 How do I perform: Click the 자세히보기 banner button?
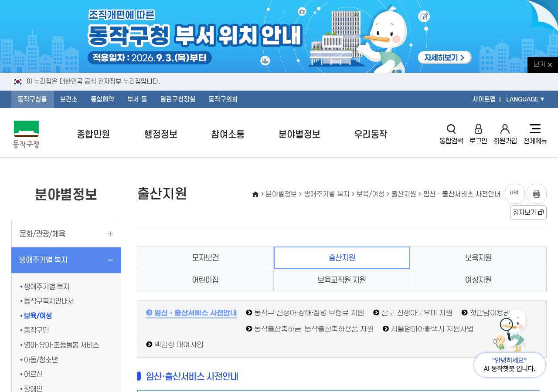444,57
